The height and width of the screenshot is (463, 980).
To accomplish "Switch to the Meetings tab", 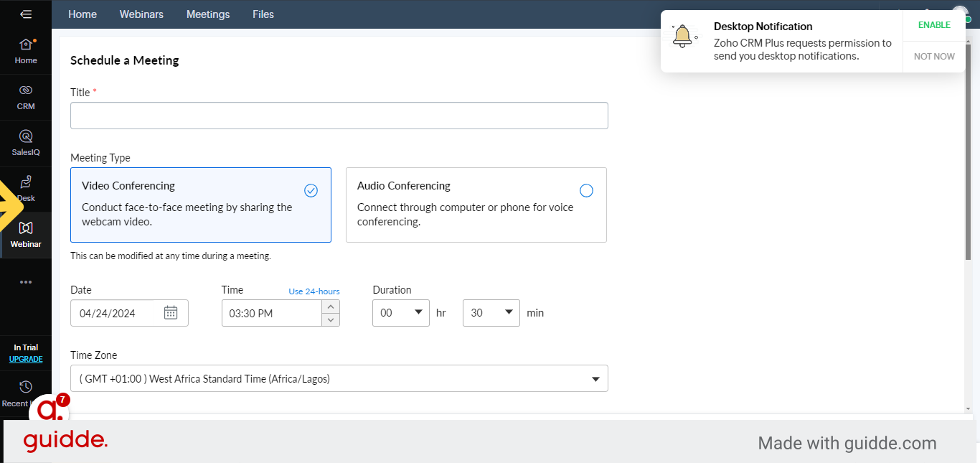I will pos(208,14).
